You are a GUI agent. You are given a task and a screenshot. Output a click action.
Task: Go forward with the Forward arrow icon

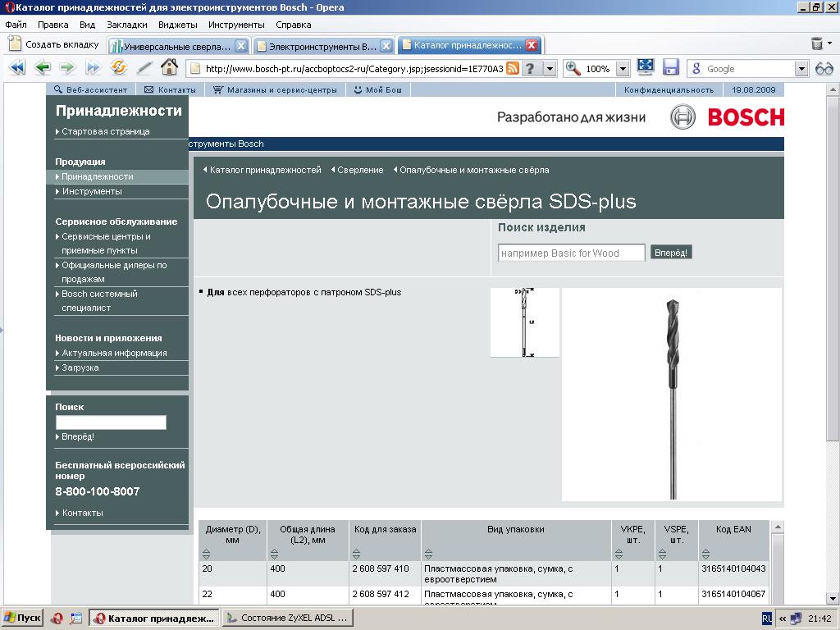coord(67,68)
